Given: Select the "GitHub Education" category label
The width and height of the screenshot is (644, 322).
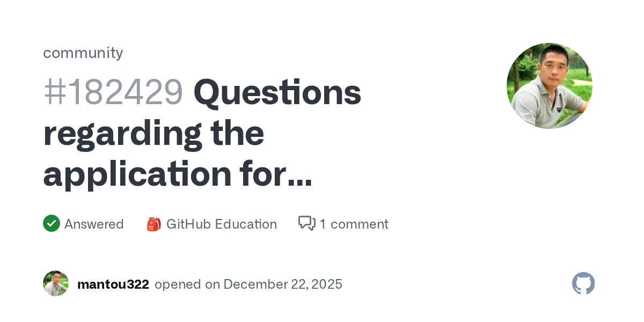Looking at the screenshot, I should click(x=221, y=224).
